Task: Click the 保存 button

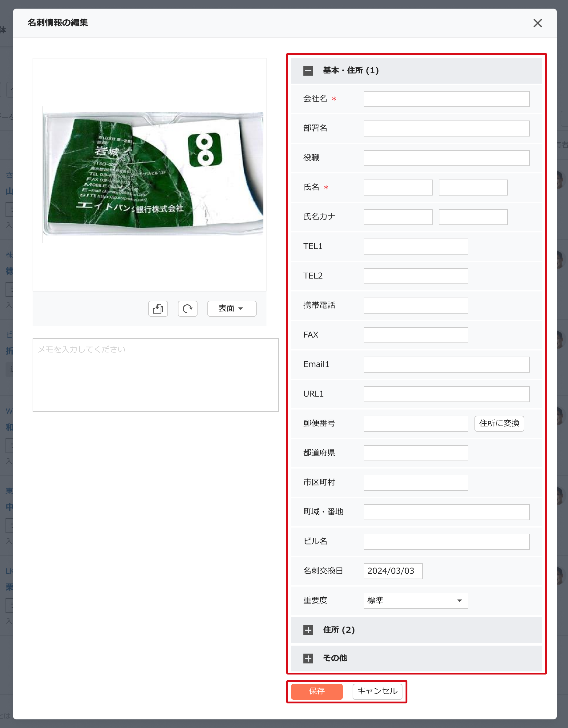Action: 317,691
